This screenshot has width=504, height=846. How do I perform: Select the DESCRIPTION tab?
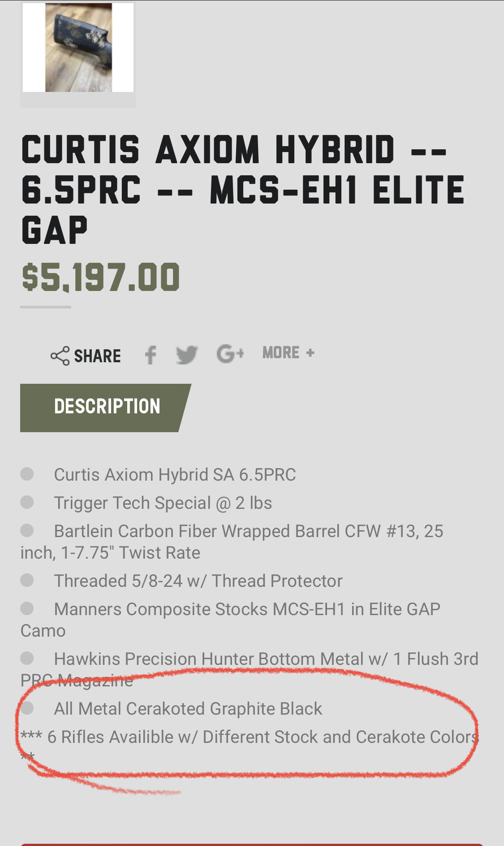pos(107,407)
